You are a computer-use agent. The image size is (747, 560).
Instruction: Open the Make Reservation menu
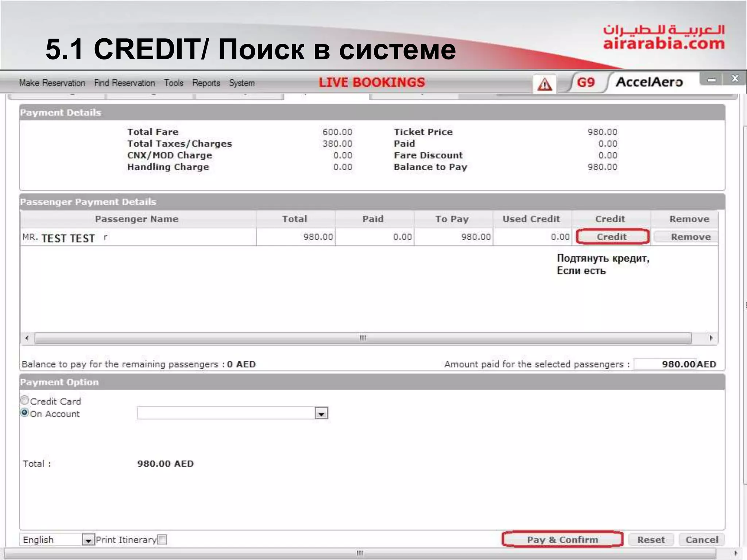(52, 83)
